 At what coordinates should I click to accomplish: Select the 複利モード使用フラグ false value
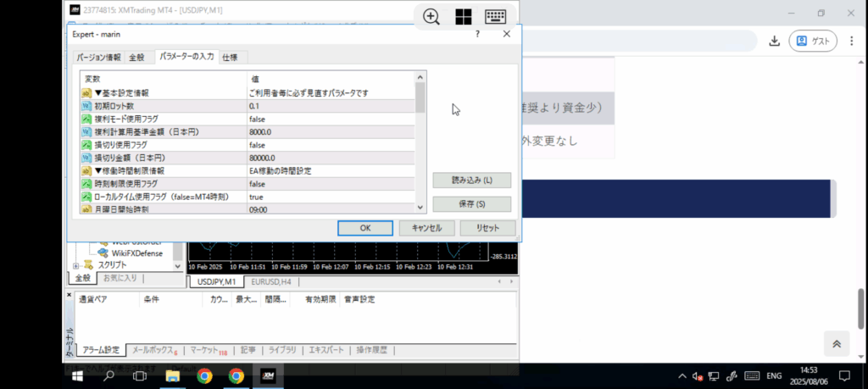tap(256, 119)
